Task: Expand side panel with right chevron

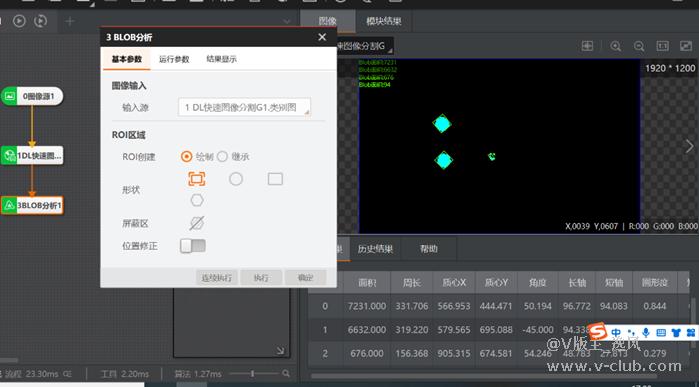Action: [690, 146]
